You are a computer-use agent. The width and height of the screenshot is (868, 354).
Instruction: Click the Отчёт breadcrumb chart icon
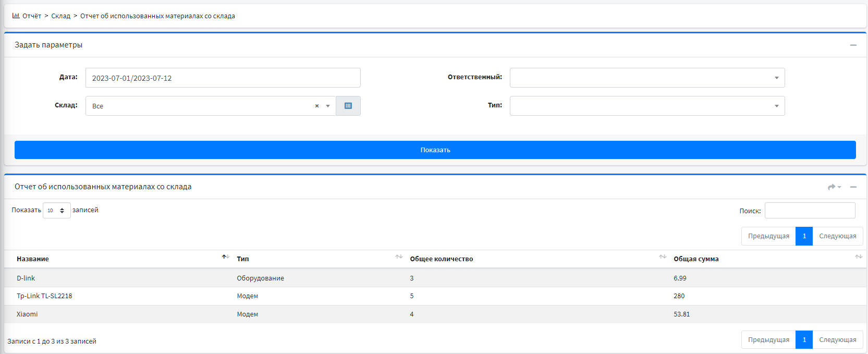point(16,16)
